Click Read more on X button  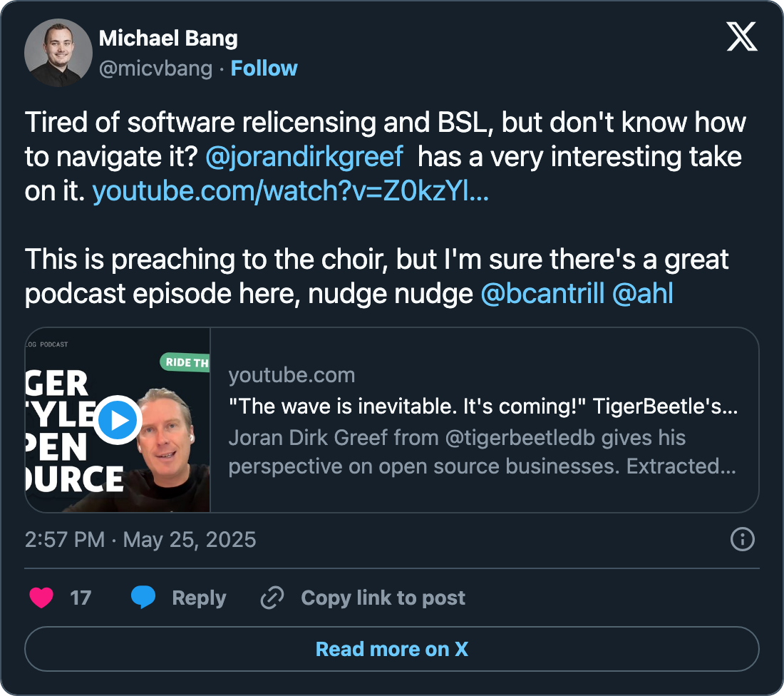pyautogui.click(x=392, y=649)
